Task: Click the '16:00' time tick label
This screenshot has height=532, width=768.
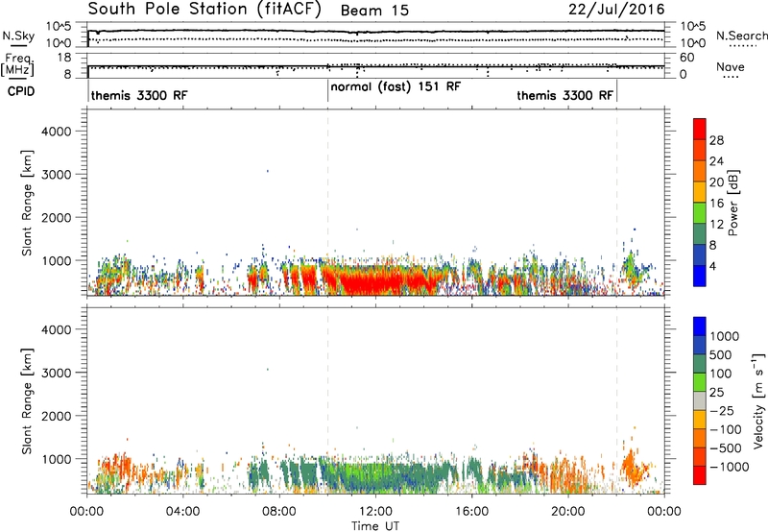Action: coord(471,512)
